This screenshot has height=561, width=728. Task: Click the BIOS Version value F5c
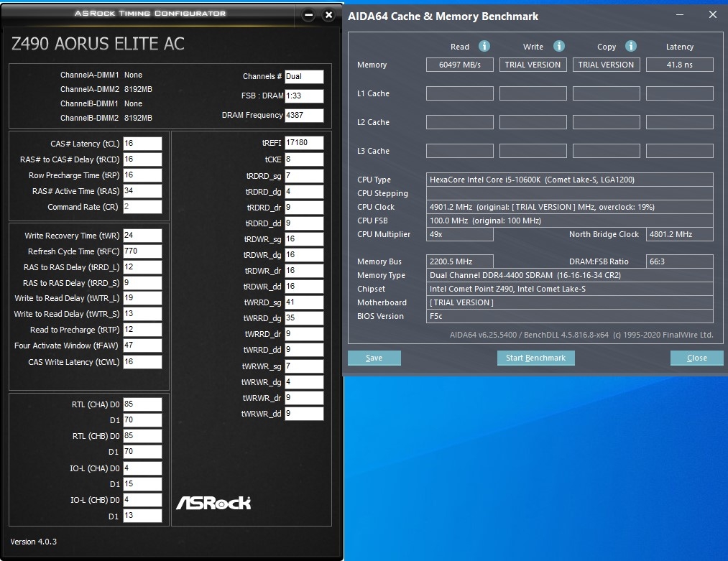pos(570,316)
